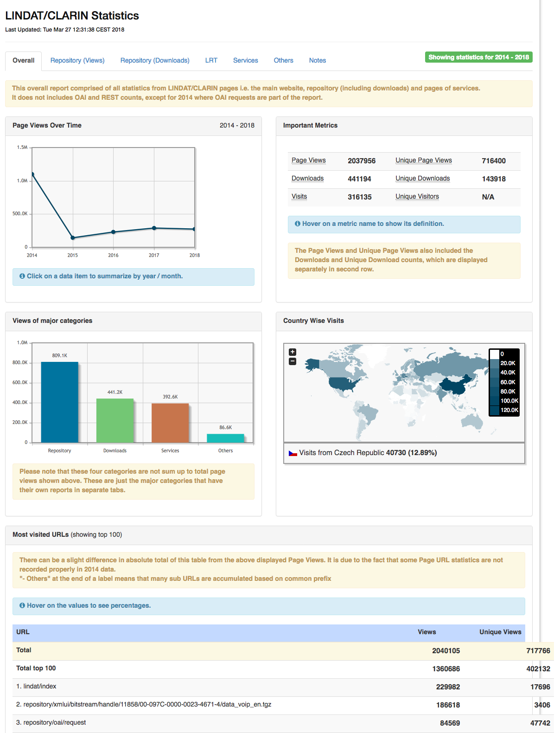Screen dimensions: 560x733
Task: Click info icon beside 'Hover on the values'
Action: pos(22,605)
